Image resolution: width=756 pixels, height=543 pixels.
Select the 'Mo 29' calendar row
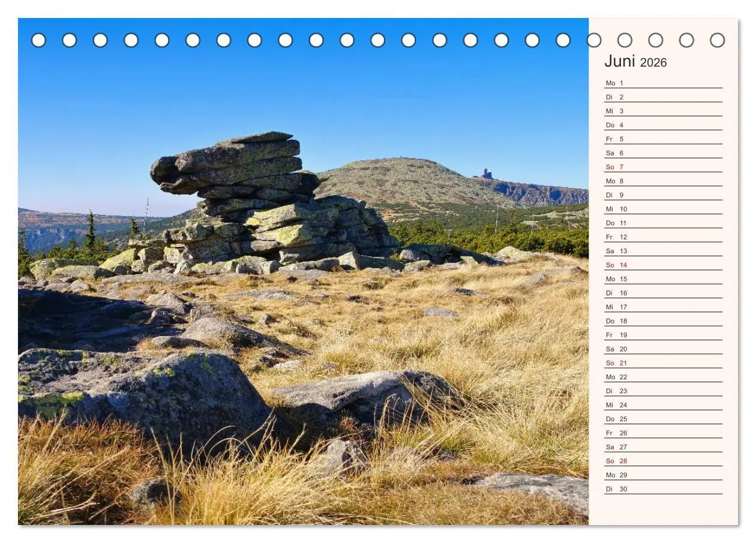click(663, 475)
